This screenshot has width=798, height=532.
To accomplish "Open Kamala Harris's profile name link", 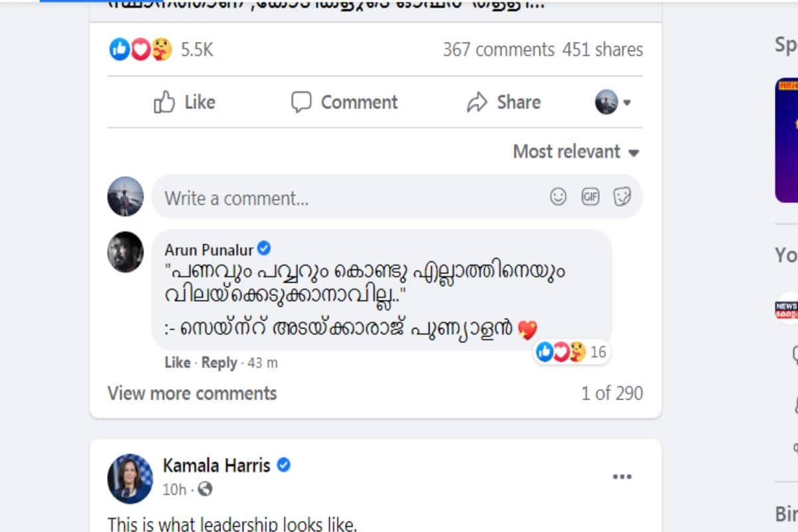I will [217, 465].
